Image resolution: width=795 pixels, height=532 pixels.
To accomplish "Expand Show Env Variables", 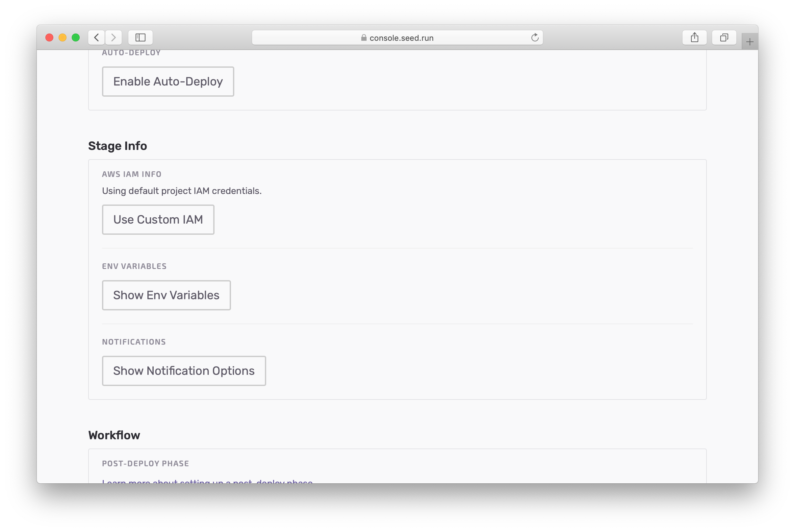I will point(166,295).
